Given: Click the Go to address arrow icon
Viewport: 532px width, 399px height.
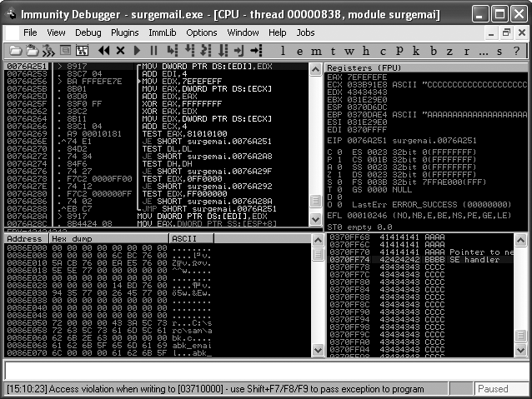Looking at the screenshot, I should [257, 51].
